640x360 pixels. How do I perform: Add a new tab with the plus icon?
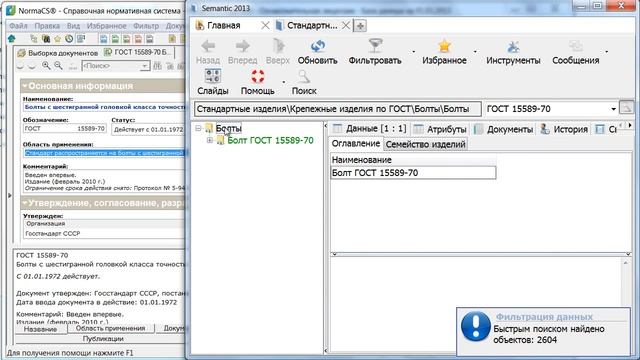(360, 26)
